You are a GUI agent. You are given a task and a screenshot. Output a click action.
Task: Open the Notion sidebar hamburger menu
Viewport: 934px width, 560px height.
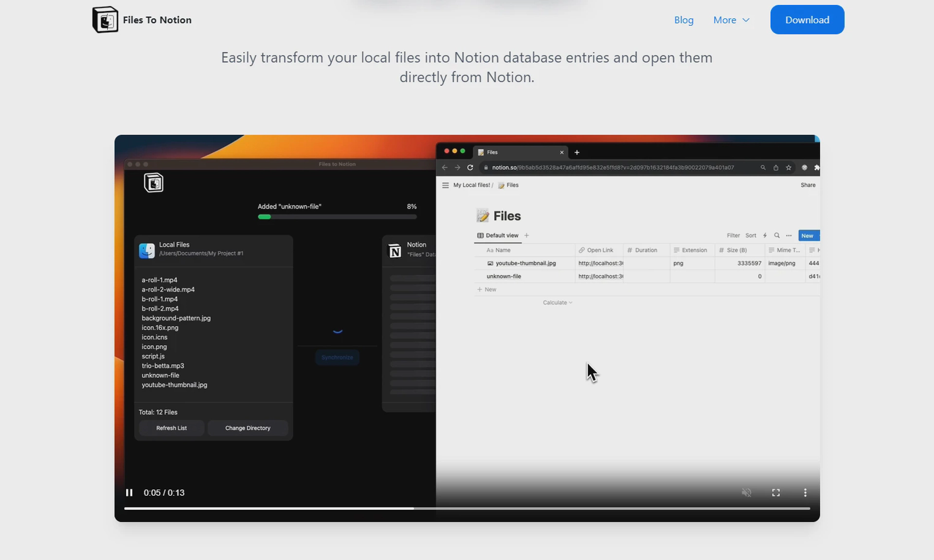445,185
